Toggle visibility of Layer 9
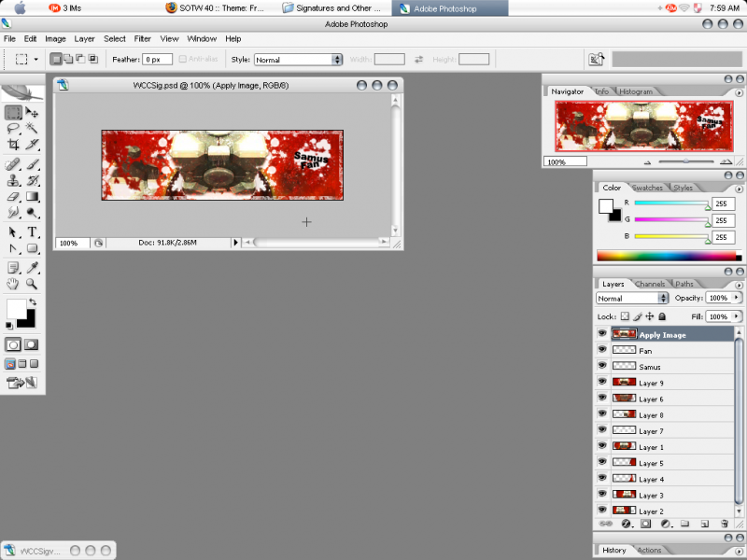Screen dimensions: 747x560 (x=602, y=382)
